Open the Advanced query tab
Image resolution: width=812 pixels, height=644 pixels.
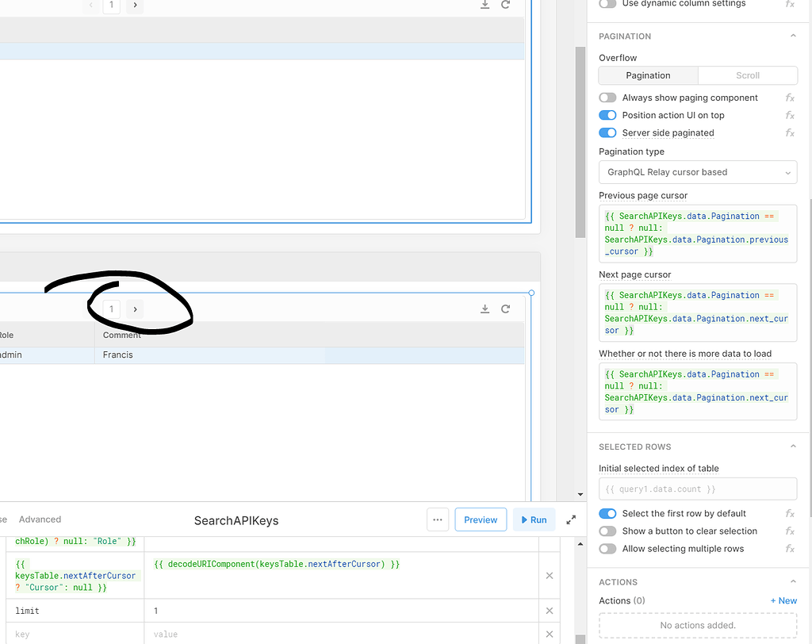(x=40, y=519)
